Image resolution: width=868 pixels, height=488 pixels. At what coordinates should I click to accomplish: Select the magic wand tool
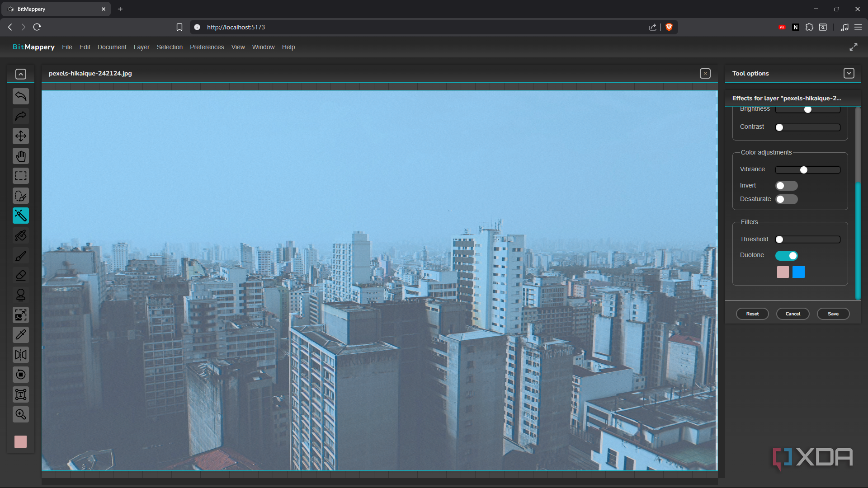coord(21,216)
